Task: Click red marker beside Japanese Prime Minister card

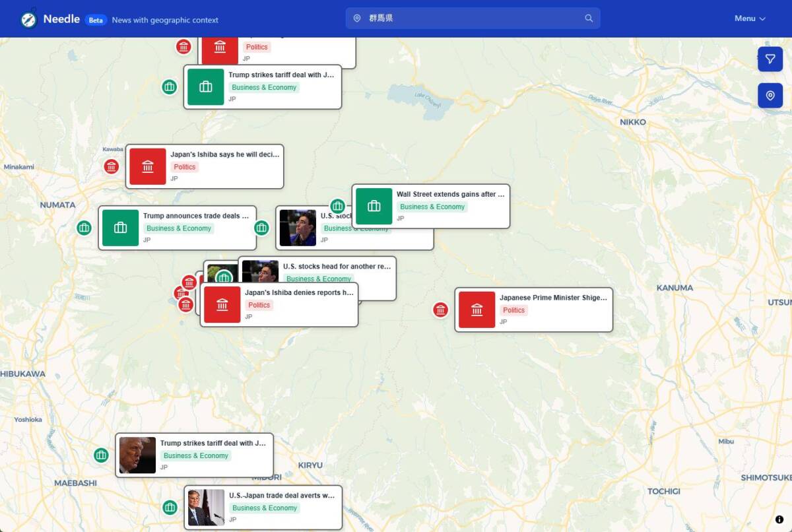Action: pyautogui.click(x=440, y=310)
